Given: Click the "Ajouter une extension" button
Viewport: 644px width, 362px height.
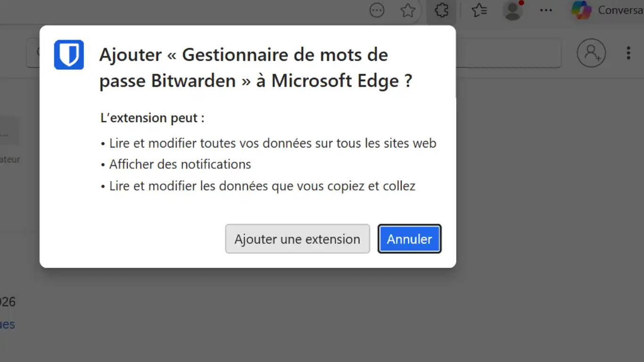Looking at the screenshot, I should (x=297, y=239).
